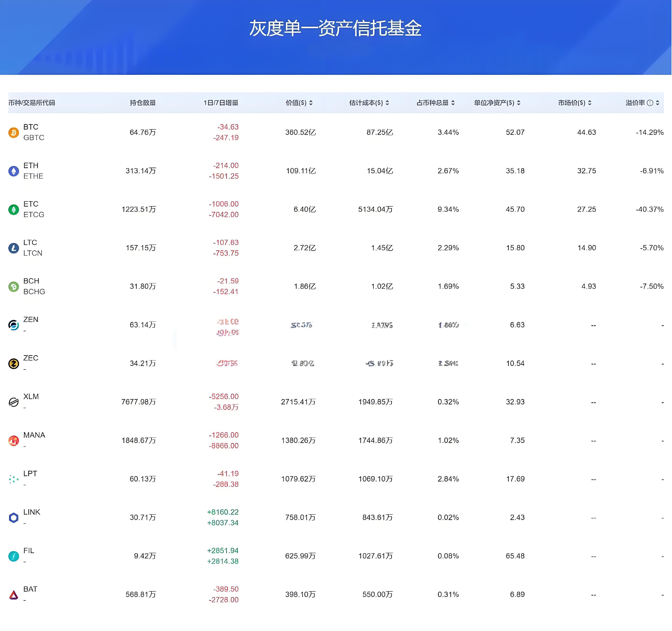Toggle sorting on the 市场价($) column
The image size is (672, 631).
pos(590,103)
